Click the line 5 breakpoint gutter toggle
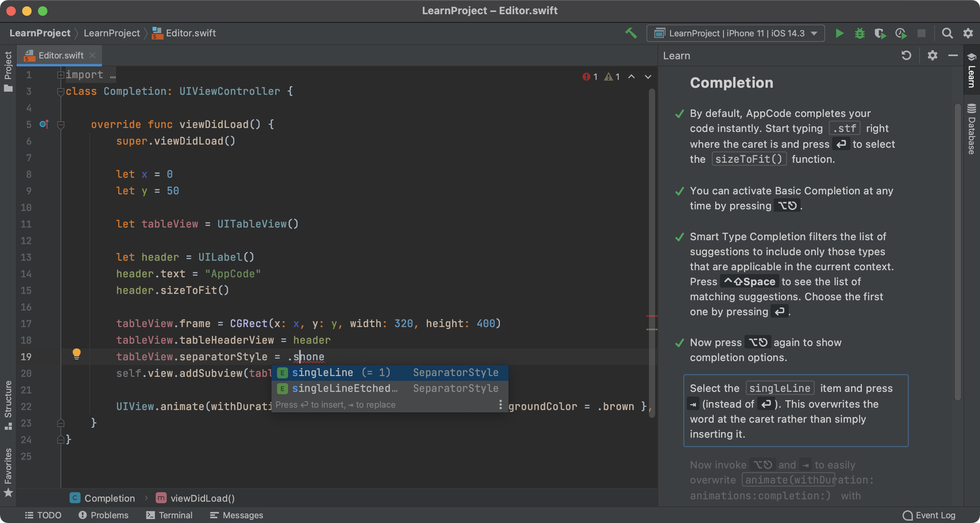The image size is (980, 523). pyautogui.click(x=43, y=124)
